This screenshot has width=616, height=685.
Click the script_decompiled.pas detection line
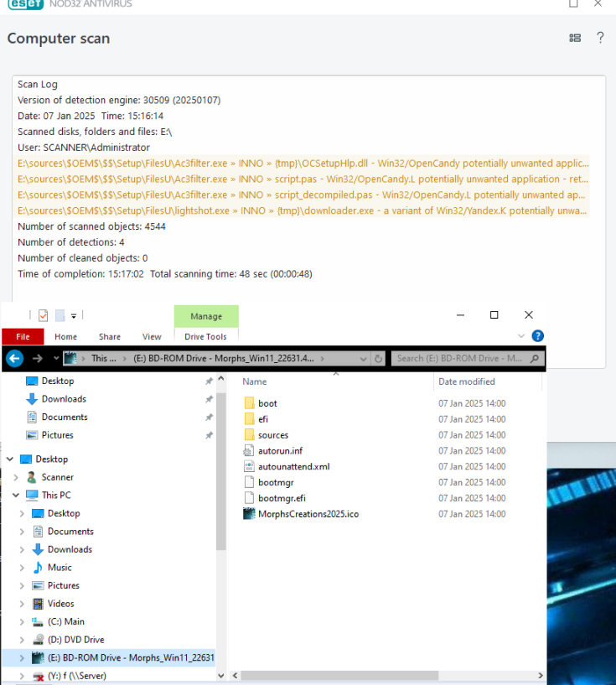(x=302, y=195)
